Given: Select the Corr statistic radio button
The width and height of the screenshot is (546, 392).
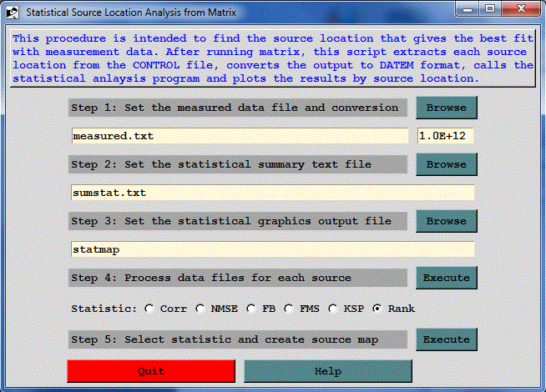Looking at the screenshot, I should 149,309.
